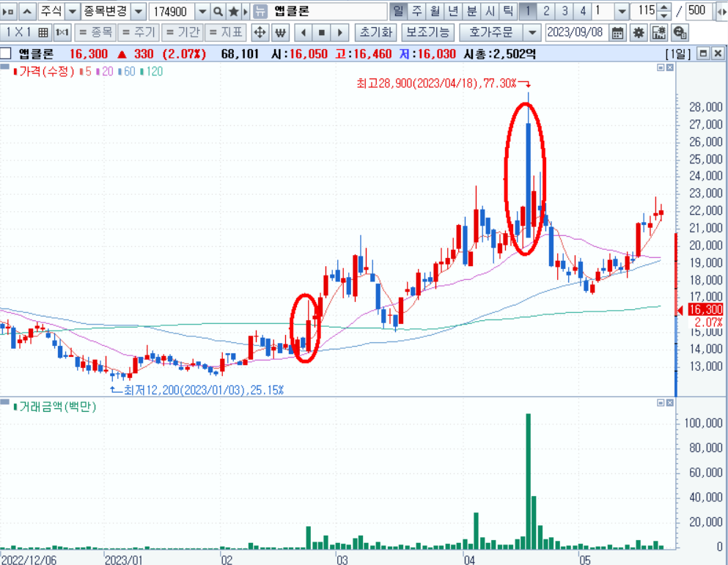
Task: Open the 주식 market type dropdown
Action: 72,12
